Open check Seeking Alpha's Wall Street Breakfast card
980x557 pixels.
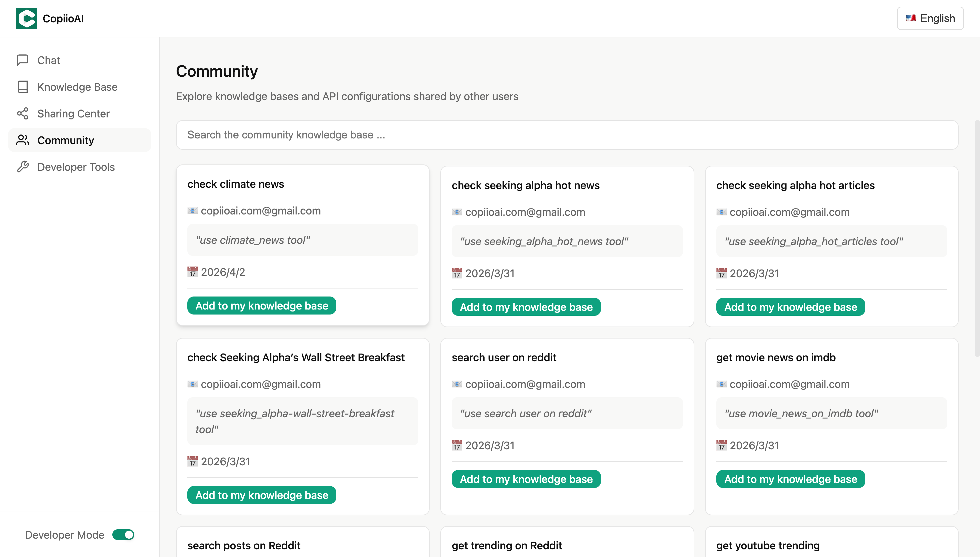[x=295, y=357]
